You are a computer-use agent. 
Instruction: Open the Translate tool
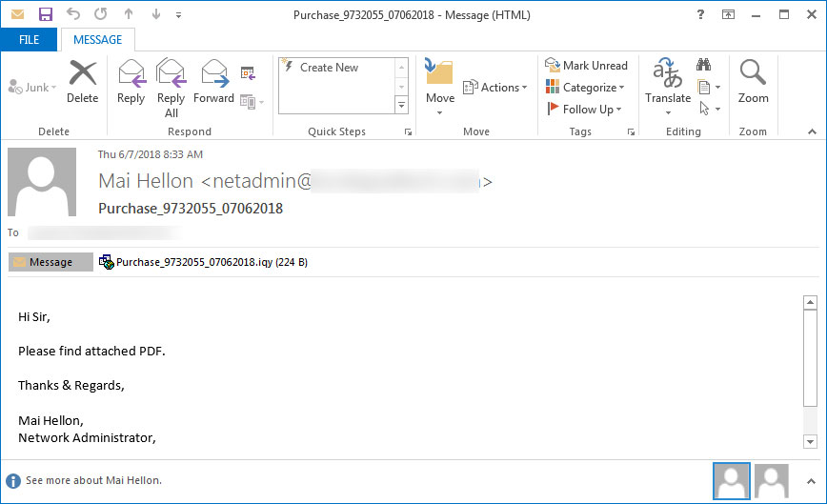(x=667, y=81)
